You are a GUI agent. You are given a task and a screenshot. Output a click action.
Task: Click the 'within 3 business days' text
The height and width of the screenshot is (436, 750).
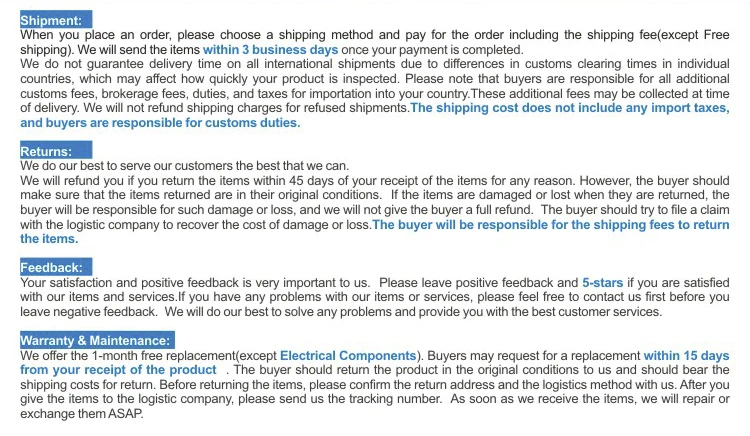tap(270, 49)
